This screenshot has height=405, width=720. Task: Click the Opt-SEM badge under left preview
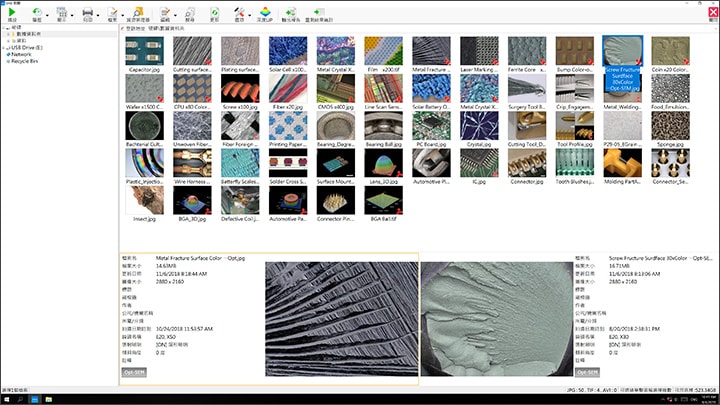click(x=135, y=371)
